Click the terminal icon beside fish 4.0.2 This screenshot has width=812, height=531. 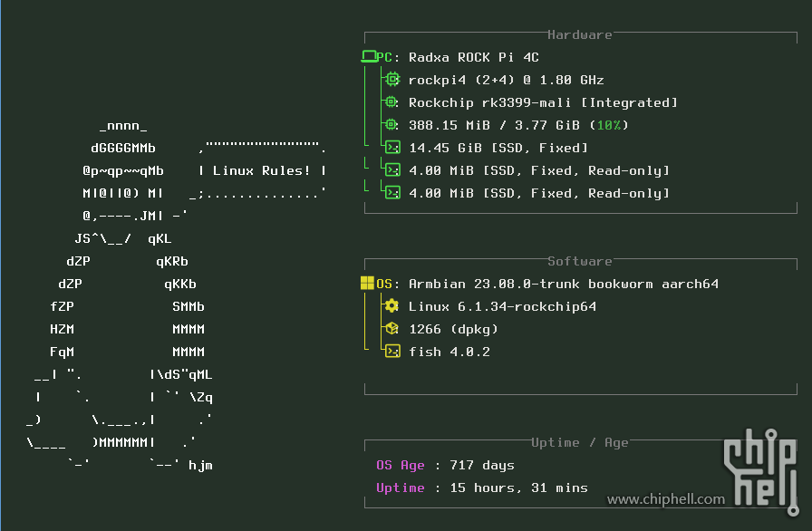tap(392, 352)
